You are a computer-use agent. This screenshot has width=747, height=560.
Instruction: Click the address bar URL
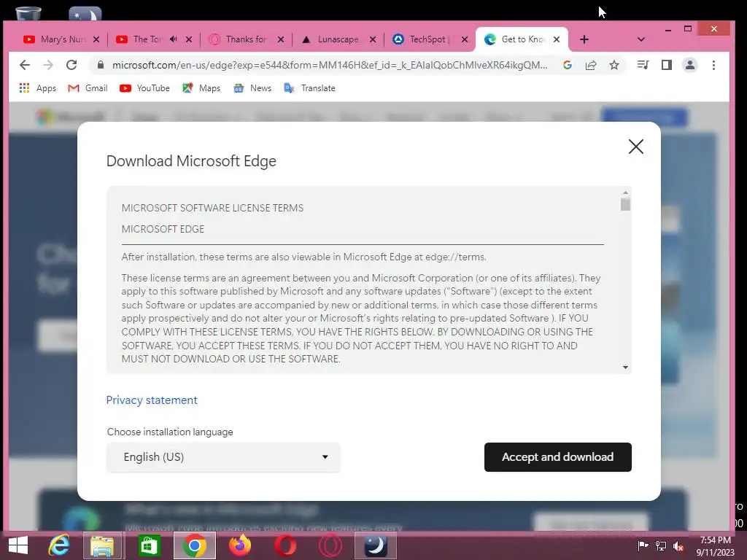coord(330,65)
